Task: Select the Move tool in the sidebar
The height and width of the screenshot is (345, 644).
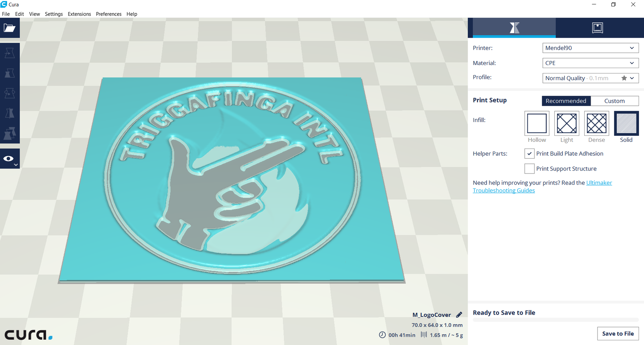Action: (10, 53)
